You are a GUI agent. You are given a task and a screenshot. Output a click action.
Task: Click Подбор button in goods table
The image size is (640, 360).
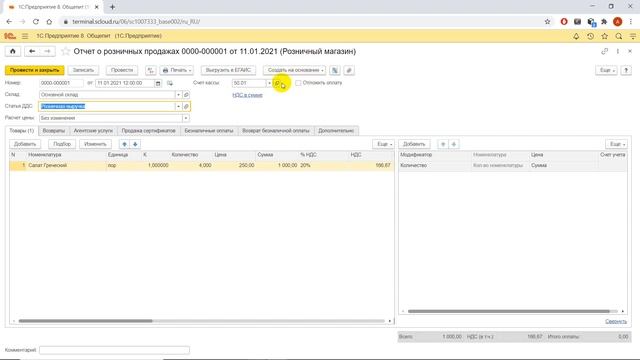coord(62,144)
